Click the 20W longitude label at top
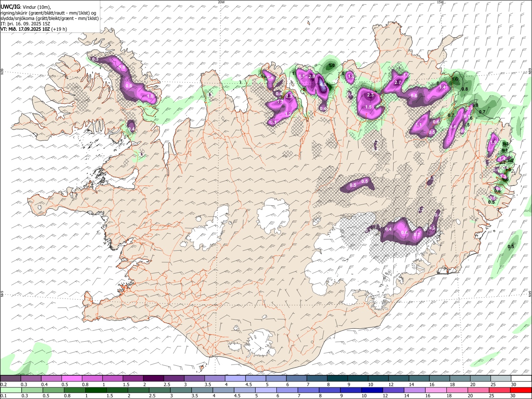532x399 pixels. 222,2
